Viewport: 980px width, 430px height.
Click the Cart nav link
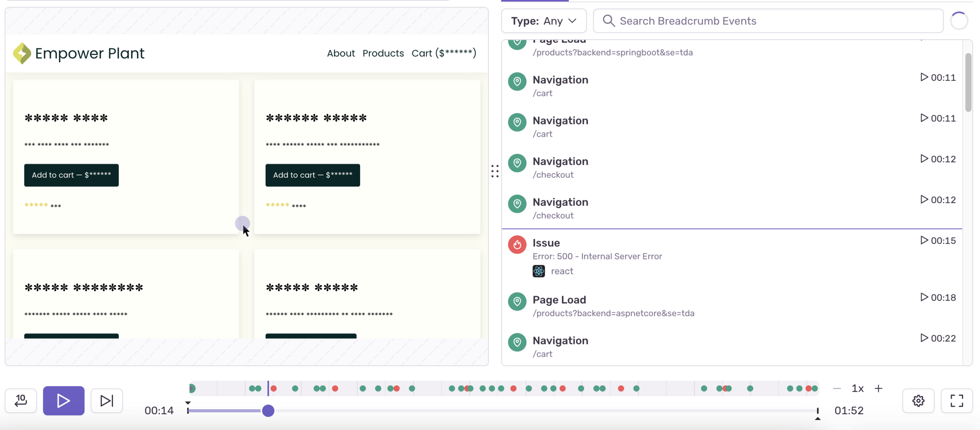[444, 53]
